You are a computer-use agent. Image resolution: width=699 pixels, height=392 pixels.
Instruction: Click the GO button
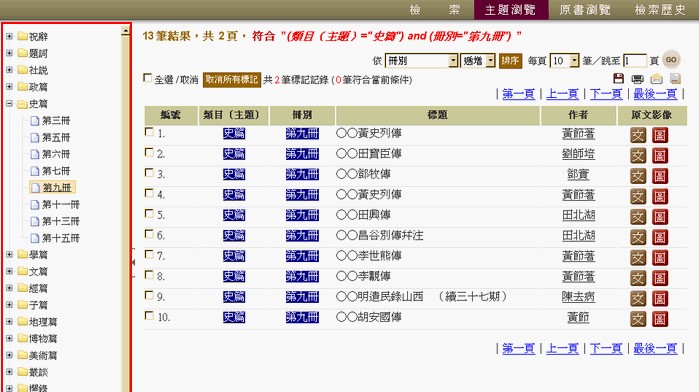click(x=671, y=59)
